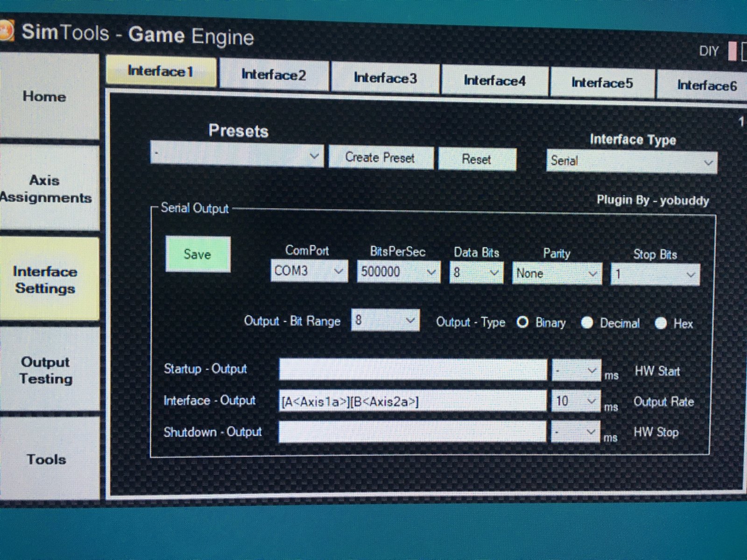
Task: Click the Interface Type heading
Action: click(633, 140)
